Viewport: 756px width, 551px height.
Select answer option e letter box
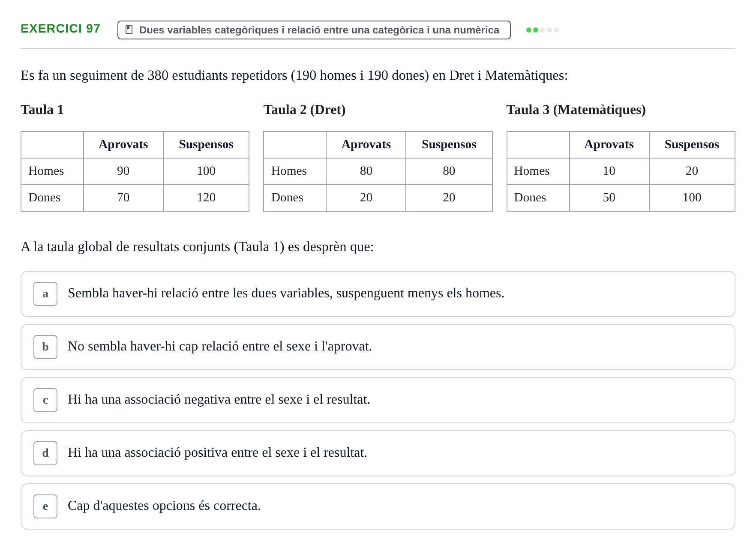coord(45,506)
